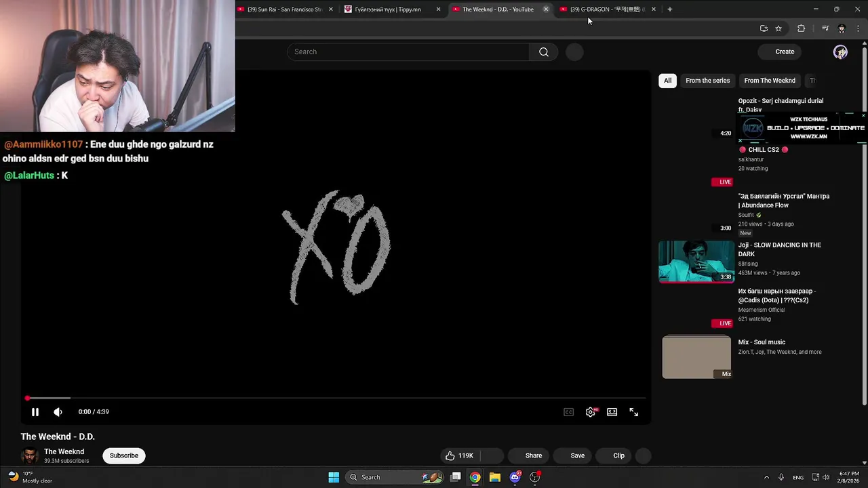Viewport: 868px width, 488px height.
Task: Open the Windows Start menu
Action: [x=334, y=477]
